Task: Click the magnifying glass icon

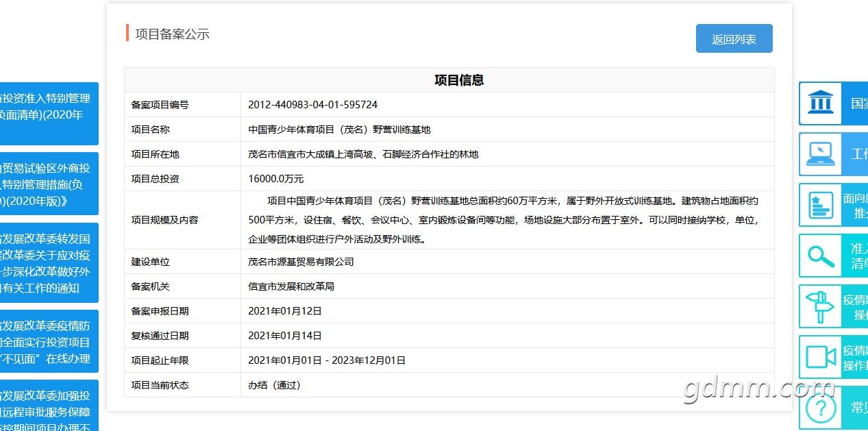Action: click(819, 256)
